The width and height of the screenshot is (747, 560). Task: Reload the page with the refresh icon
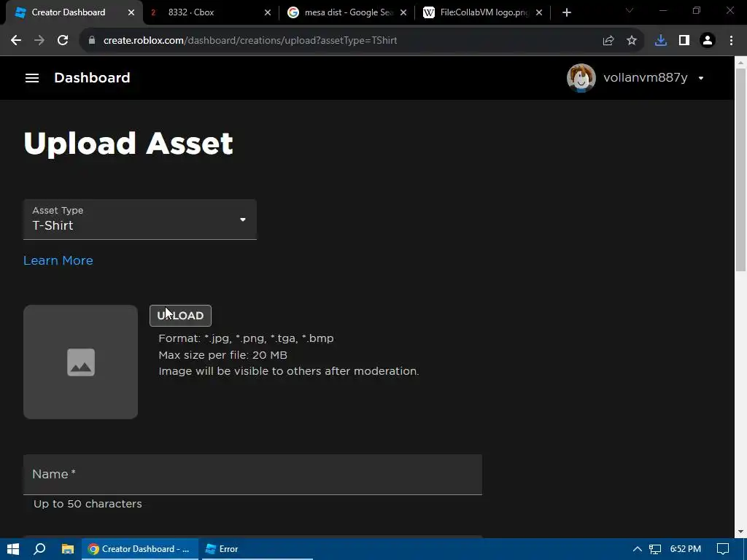click(x=63, y=41)
